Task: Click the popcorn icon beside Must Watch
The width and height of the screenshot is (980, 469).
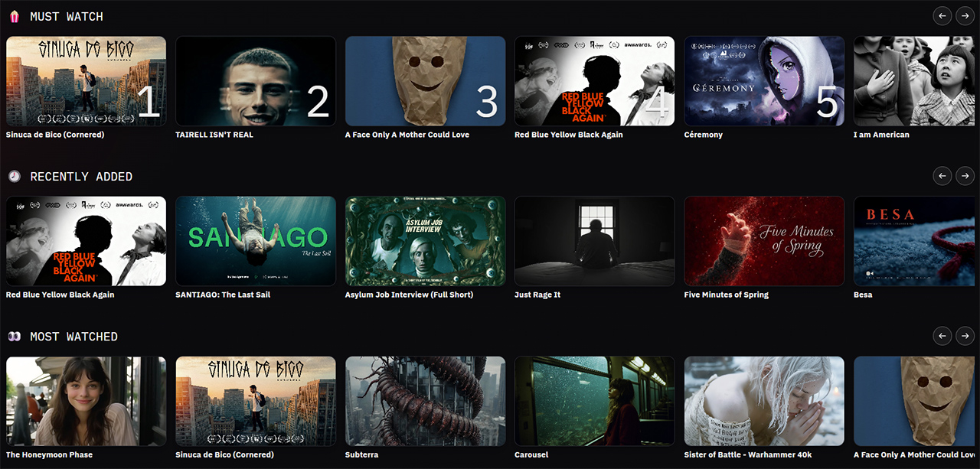Action: [14, 16]
